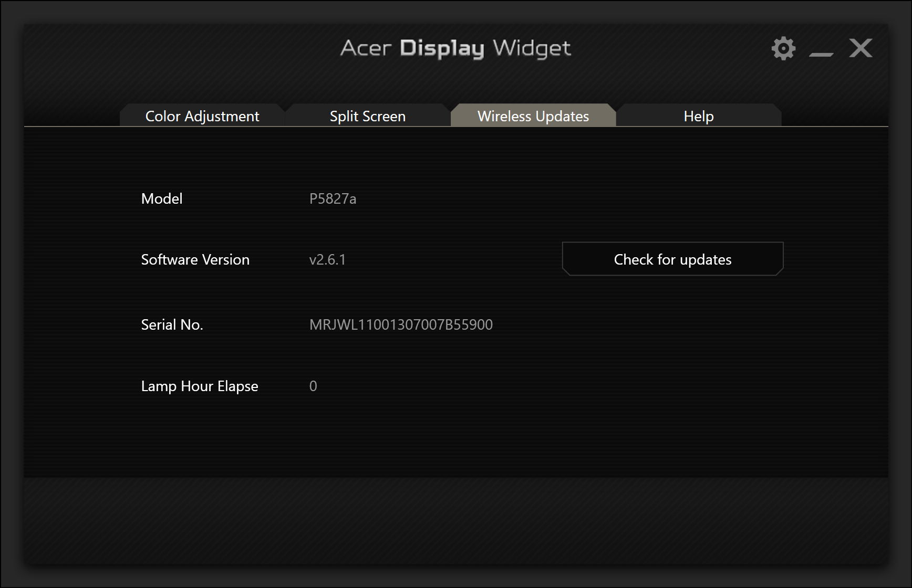912x588 pixels.
Task: Click the Model label
Action: click(161, 198)
